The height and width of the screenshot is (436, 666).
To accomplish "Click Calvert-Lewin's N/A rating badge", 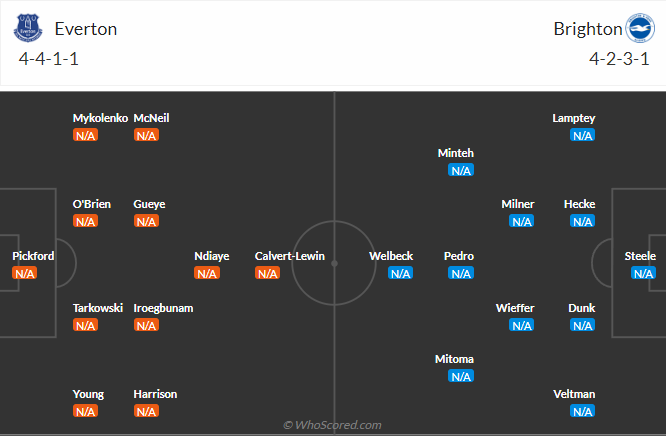I will [x=267, y=273].
